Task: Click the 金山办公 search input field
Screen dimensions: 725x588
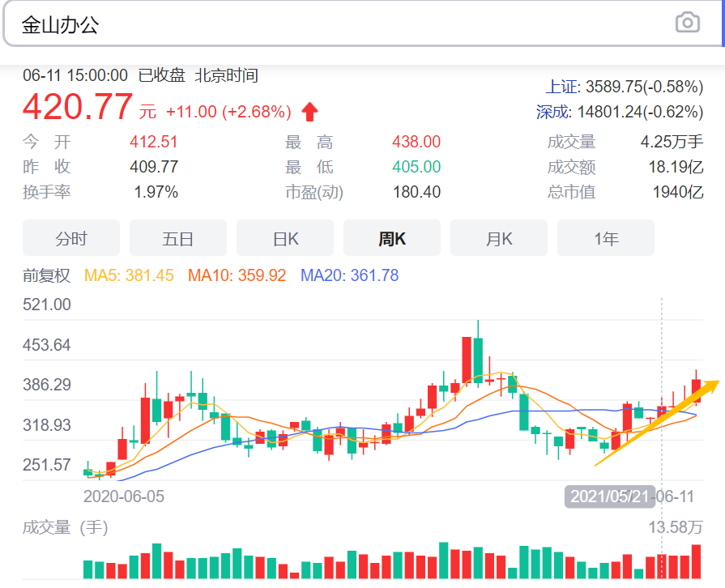Action: [324, 23]
